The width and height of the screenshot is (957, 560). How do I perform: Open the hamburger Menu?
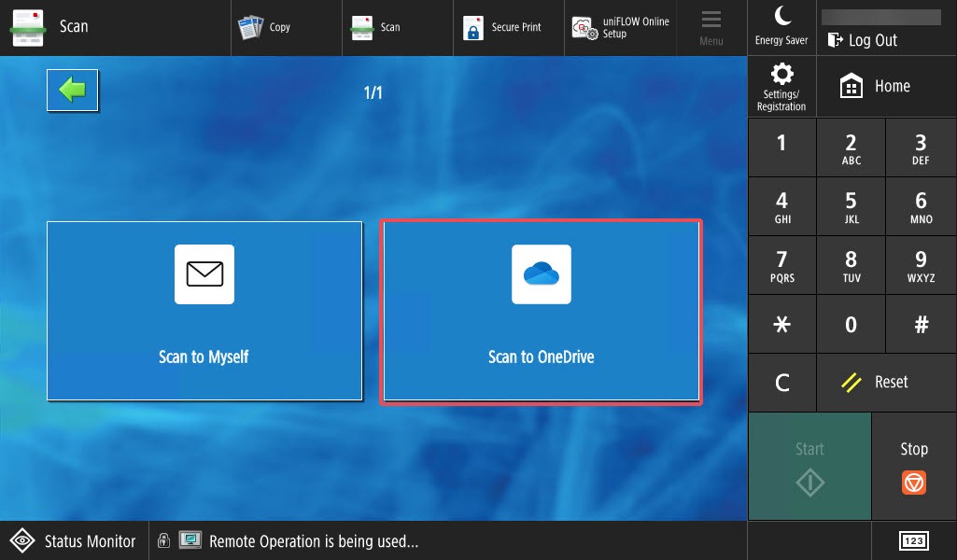pos(711,27)
